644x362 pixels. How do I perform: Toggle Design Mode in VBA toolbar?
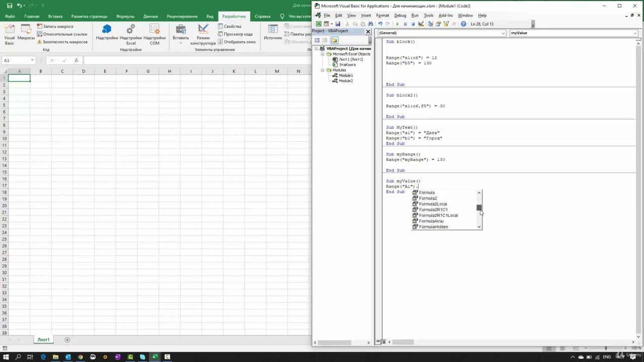421,24
